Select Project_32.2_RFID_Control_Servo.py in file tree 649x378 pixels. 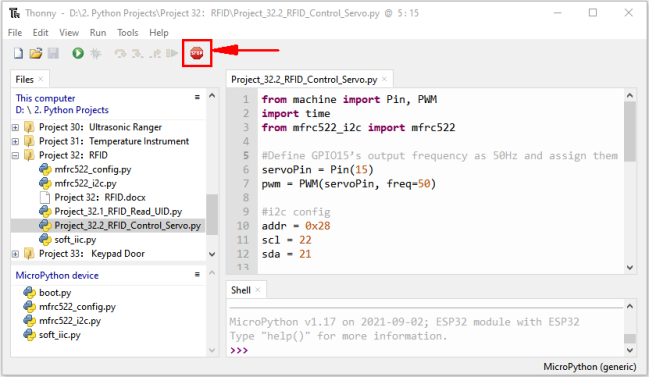pyautogui.click(x=108, y=226)
